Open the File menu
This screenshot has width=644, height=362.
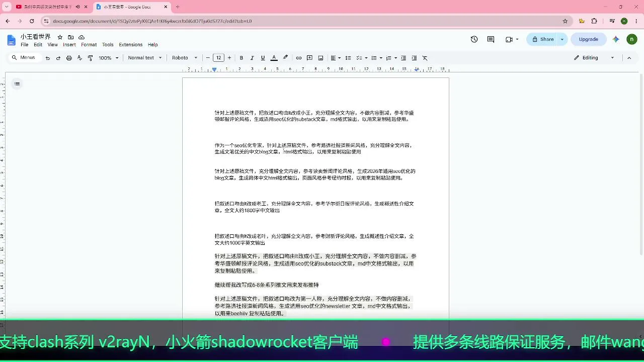coord(24,45)
